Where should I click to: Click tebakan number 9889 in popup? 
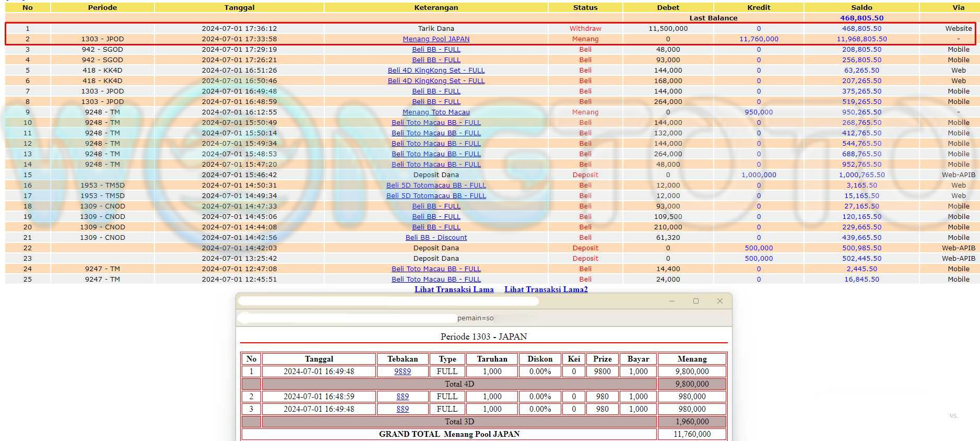(x=402, y=372)
